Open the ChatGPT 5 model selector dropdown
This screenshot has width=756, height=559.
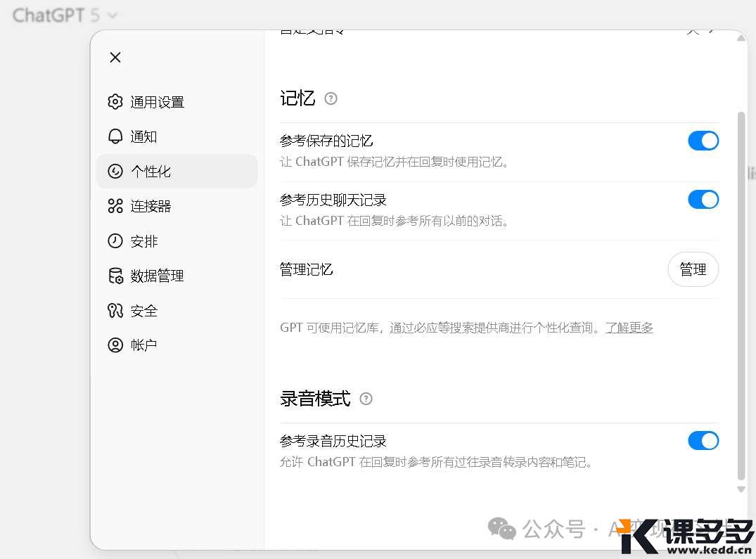[65, 15]
